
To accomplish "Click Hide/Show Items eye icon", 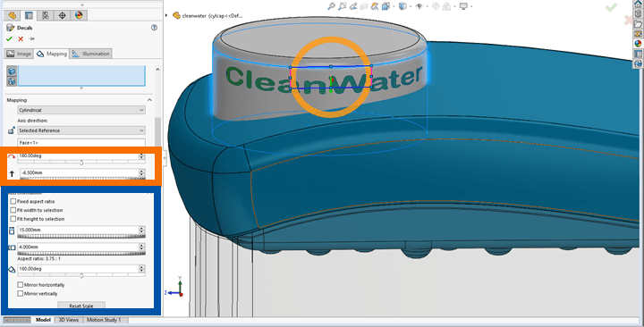I will 419,6.
